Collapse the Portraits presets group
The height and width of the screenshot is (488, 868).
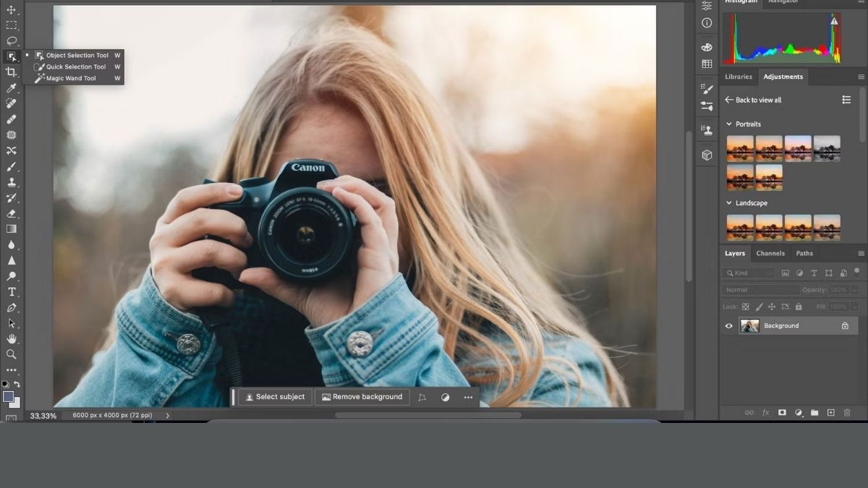pyautogui.click(x=728, y=124)
